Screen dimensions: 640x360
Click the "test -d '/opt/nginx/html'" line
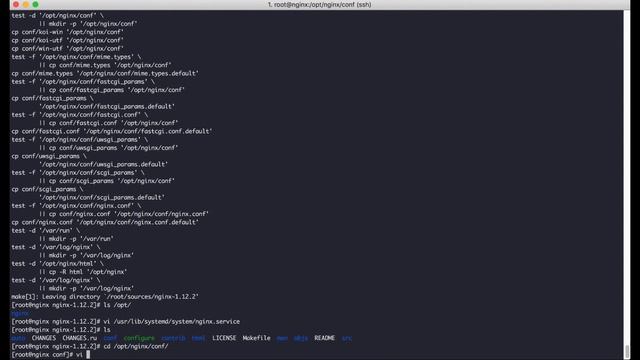58,264
